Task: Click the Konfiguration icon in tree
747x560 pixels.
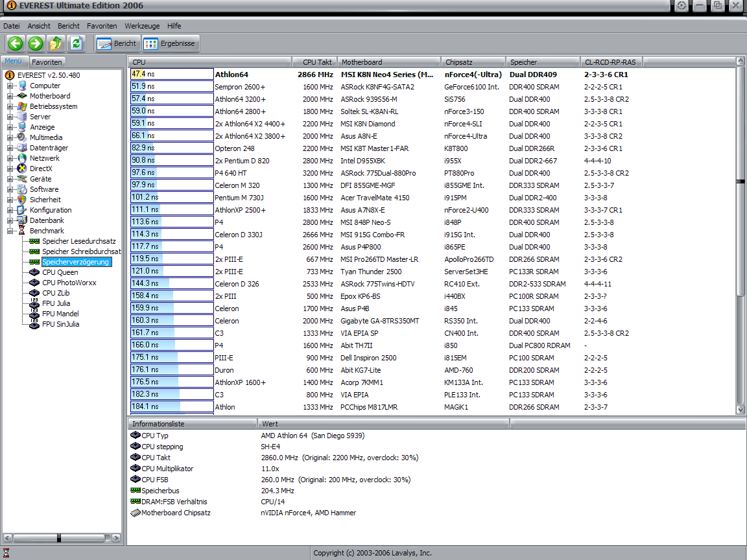Action: (x=22, y=210)
